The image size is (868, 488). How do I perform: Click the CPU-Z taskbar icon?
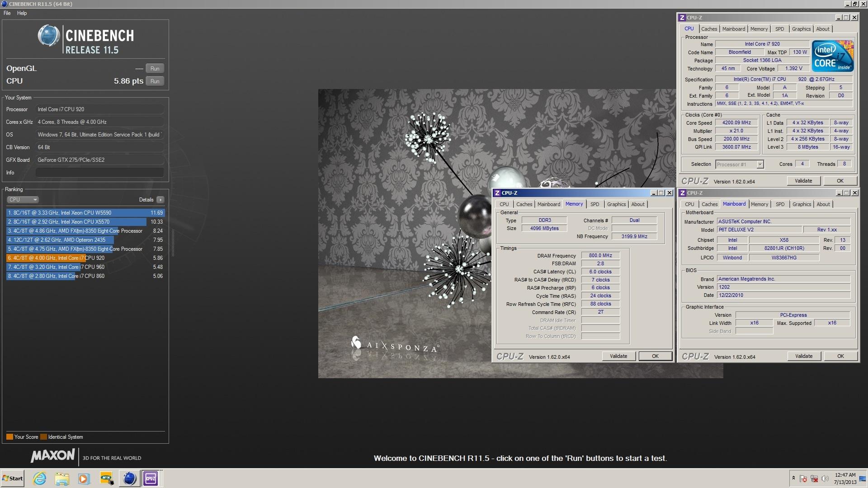tap(151, 479)
